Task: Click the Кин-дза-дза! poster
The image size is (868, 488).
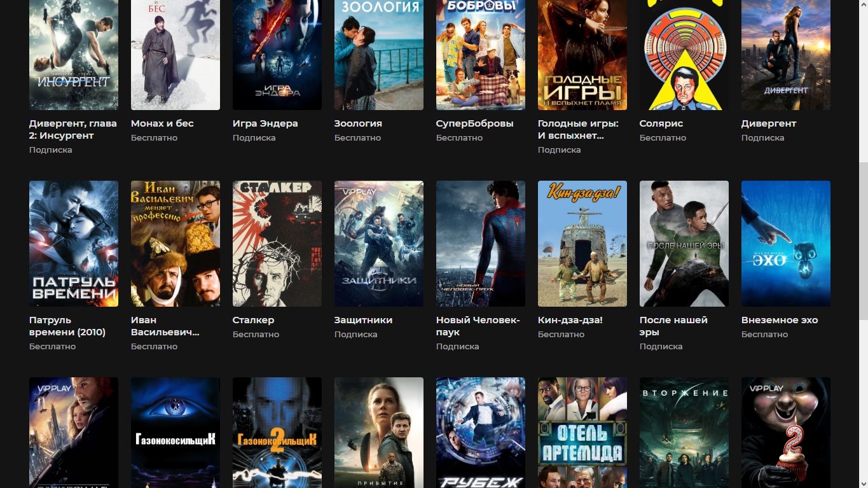Action: (582, 244)
